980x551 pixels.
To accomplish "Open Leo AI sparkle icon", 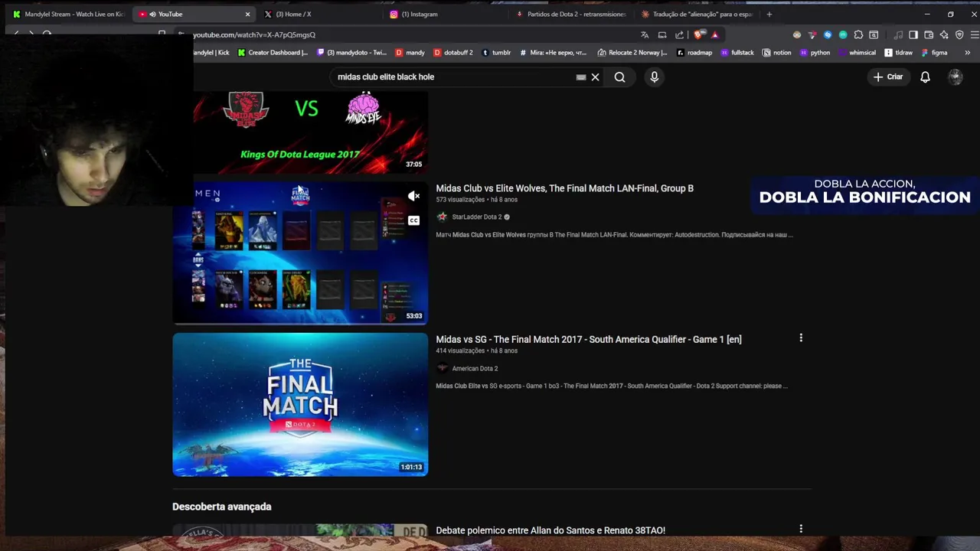I will click(x=944, y=34).
